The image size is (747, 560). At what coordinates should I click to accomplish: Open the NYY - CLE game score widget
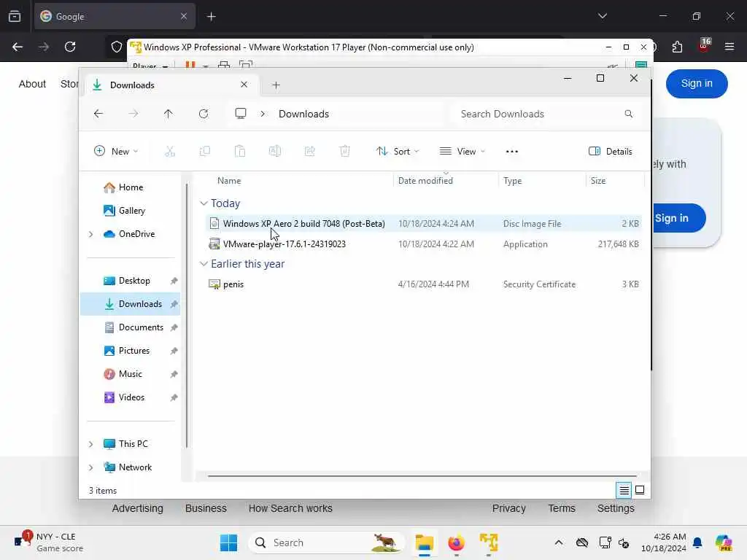(49, 542)
